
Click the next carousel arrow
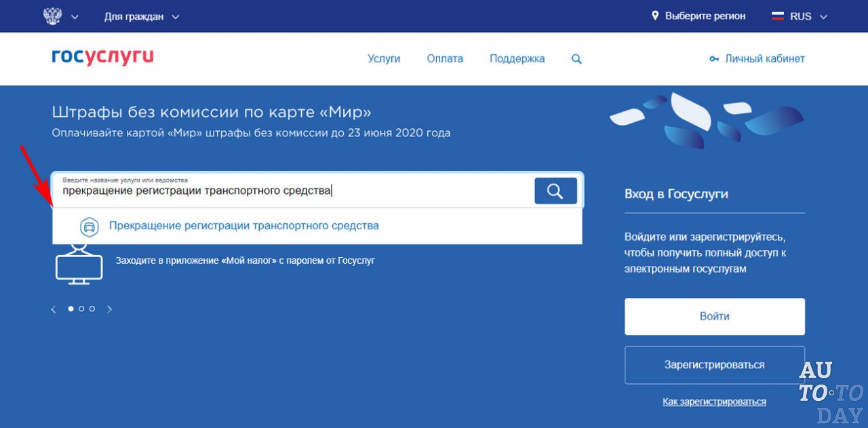110,309
